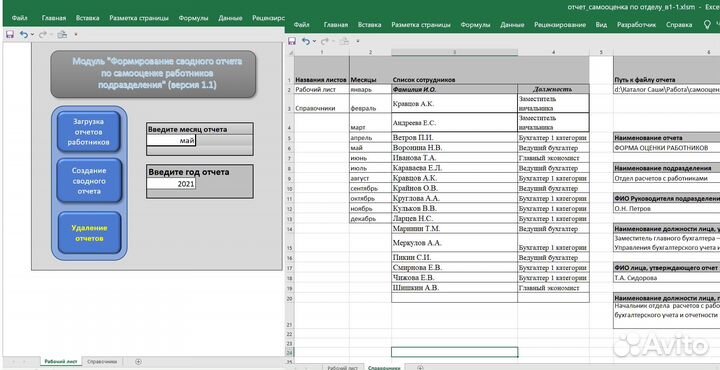
Task: Switch to Рабочий лист sheet in right window
Action: coord(343,368)
